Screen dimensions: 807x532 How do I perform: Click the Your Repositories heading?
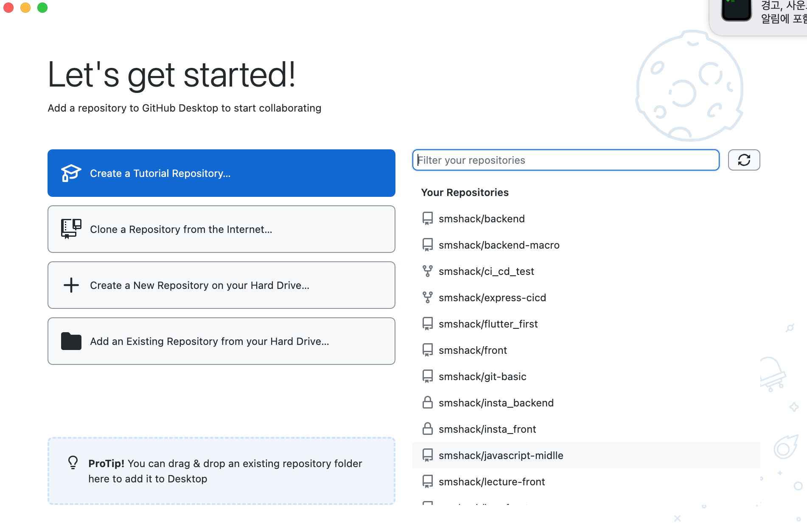pos(465,193)
